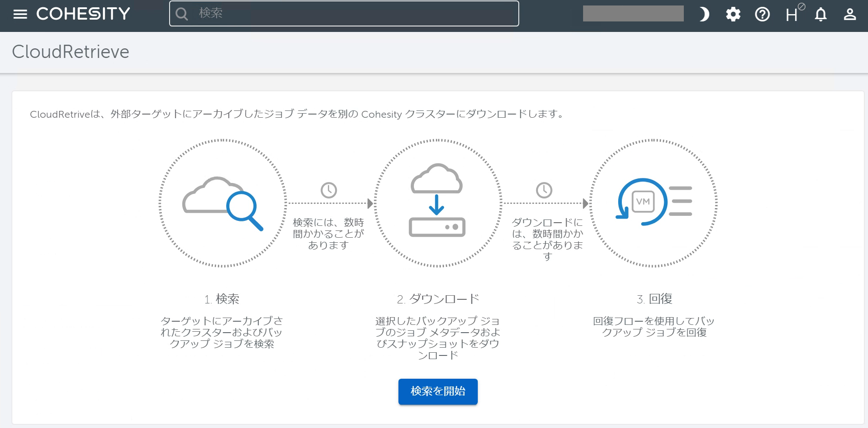Open the user account profile icon

click(x=850, y=15)
